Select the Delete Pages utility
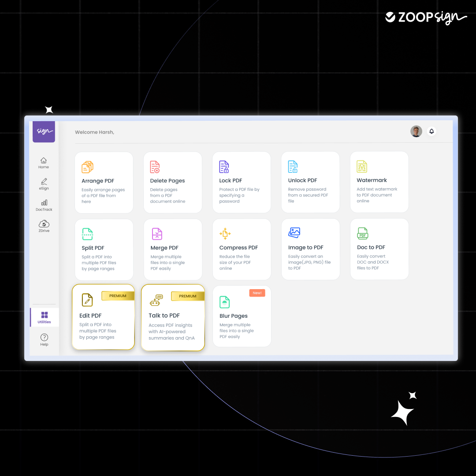The width and height of the screenshot is (476, 476). pyautogui.click(x=173, y=182)
